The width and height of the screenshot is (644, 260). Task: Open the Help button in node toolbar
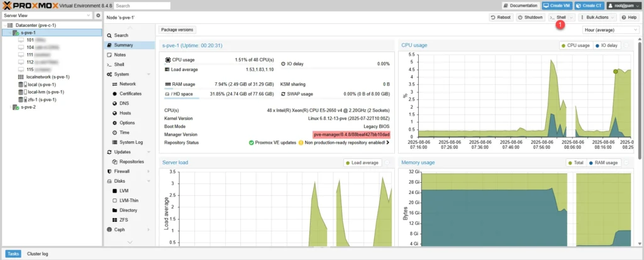point(629,17)
